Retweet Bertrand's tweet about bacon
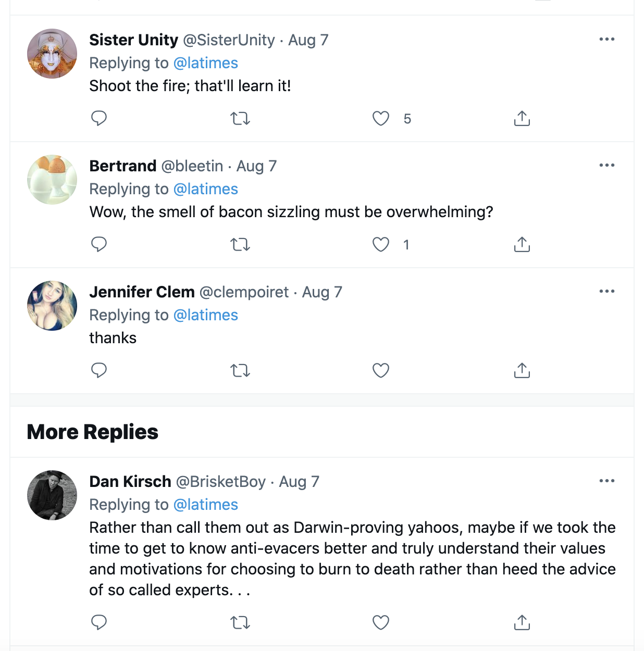 [x=240, y=244]
